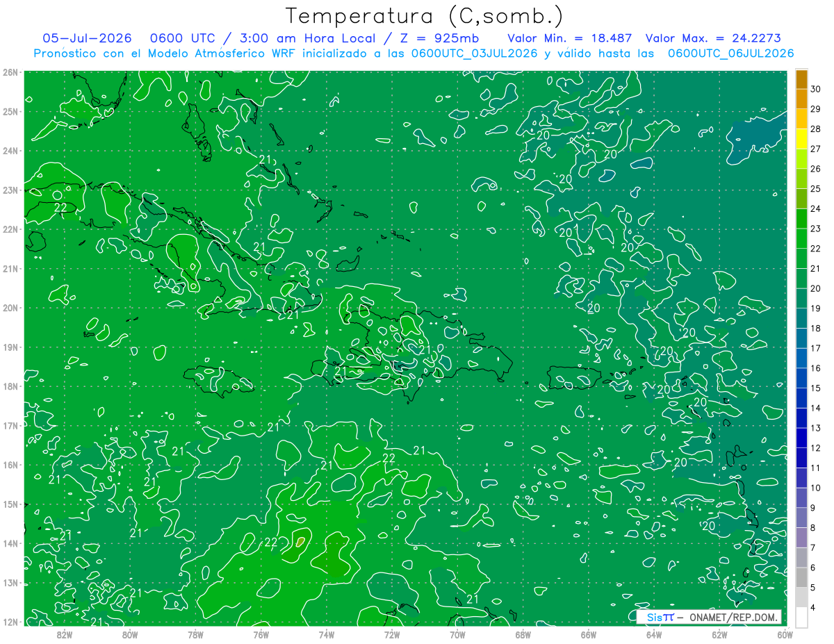This screenshot has height=644, width=834.
Task: Click the Puerto Rico island outline on the map
Action: point(573,378)
